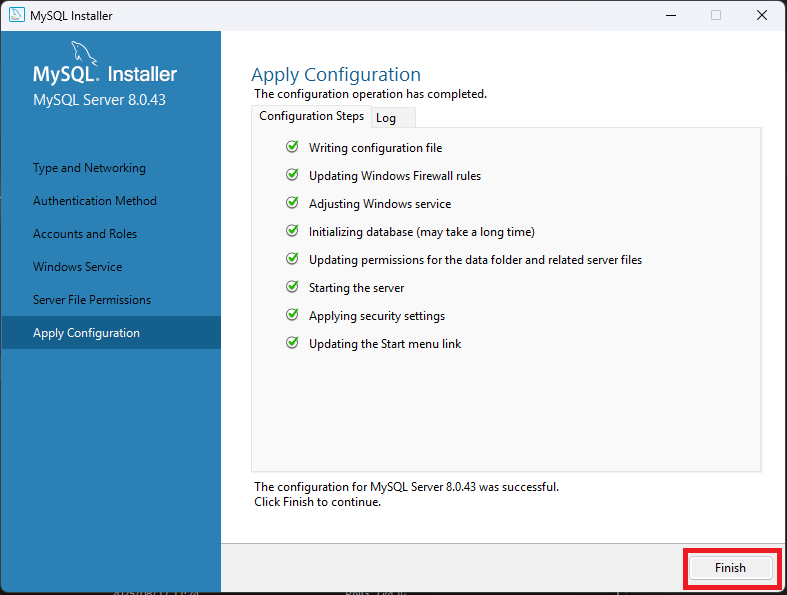Click 'configuration for MySQL Server 8.0.43 was successful' message

pyautogui.click(x=407, y=487)
